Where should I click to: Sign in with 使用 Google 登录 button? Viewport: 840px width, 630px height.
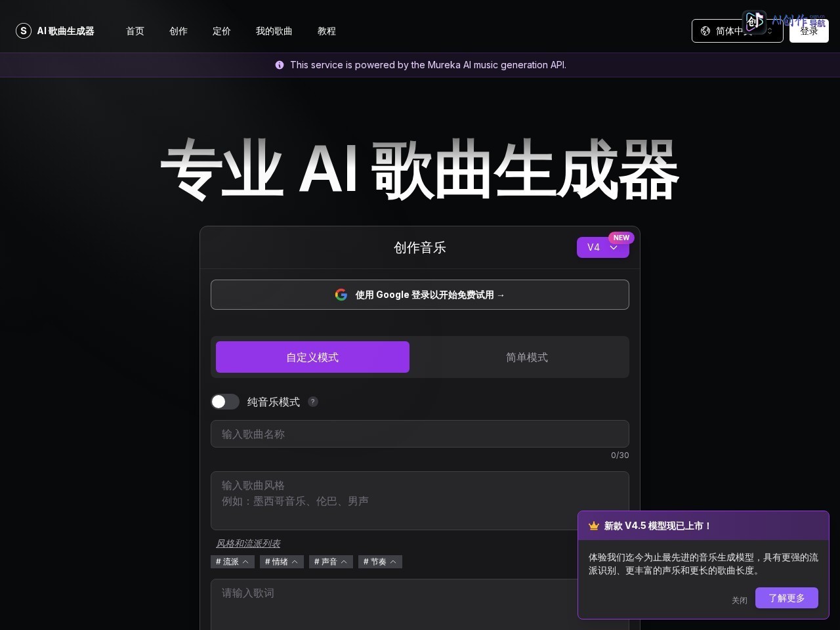[420, 295]
